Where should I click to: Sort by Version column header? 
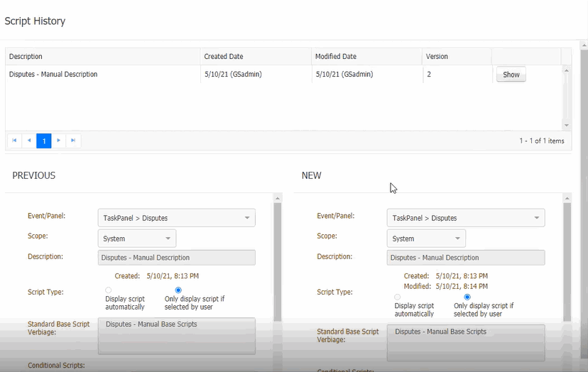(x=437, y=57)
